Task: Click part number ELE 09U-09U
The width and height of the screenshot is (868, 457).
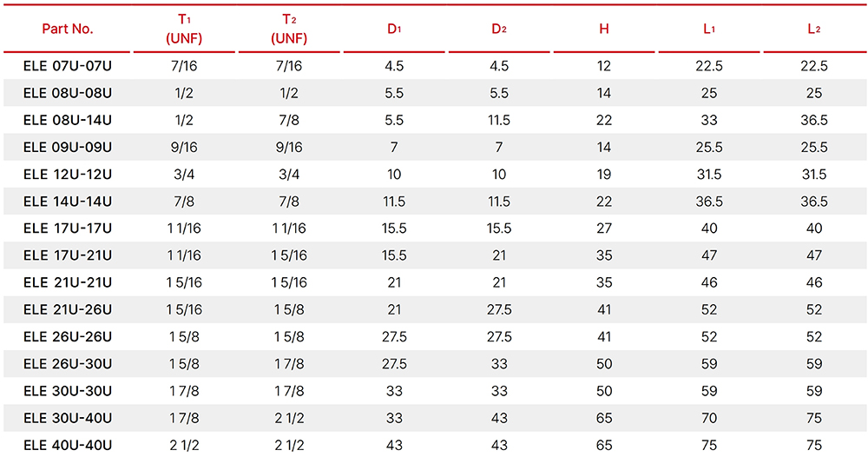Action: [68, 148]
